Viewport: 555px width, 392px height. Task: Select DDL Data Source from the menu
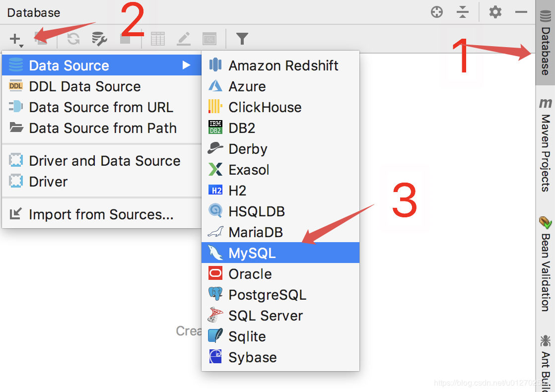pos(84,86)
